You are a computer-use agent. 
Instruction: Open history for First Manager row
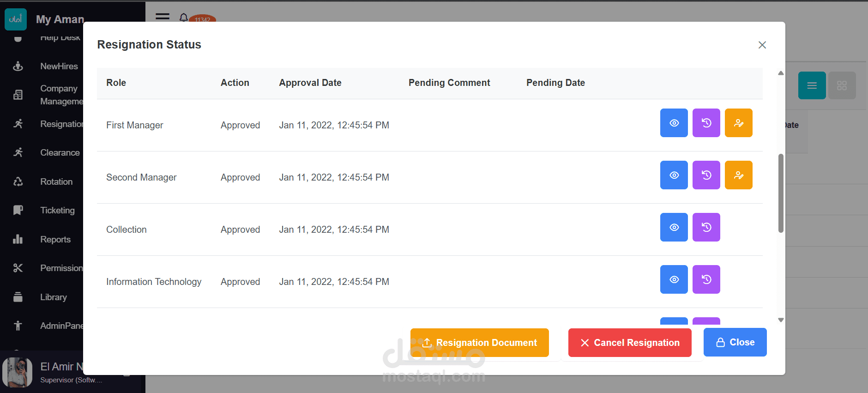tap(706, 123)
